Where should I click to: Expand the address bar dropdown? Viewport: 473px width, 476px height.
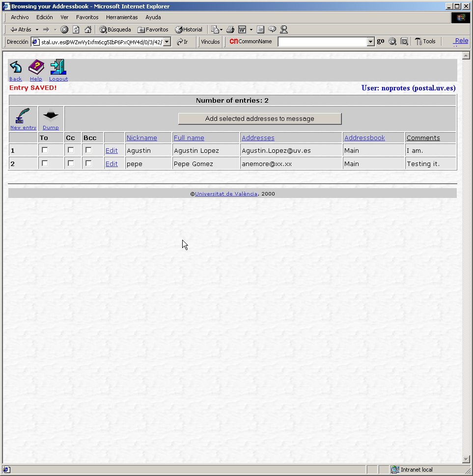167,42
